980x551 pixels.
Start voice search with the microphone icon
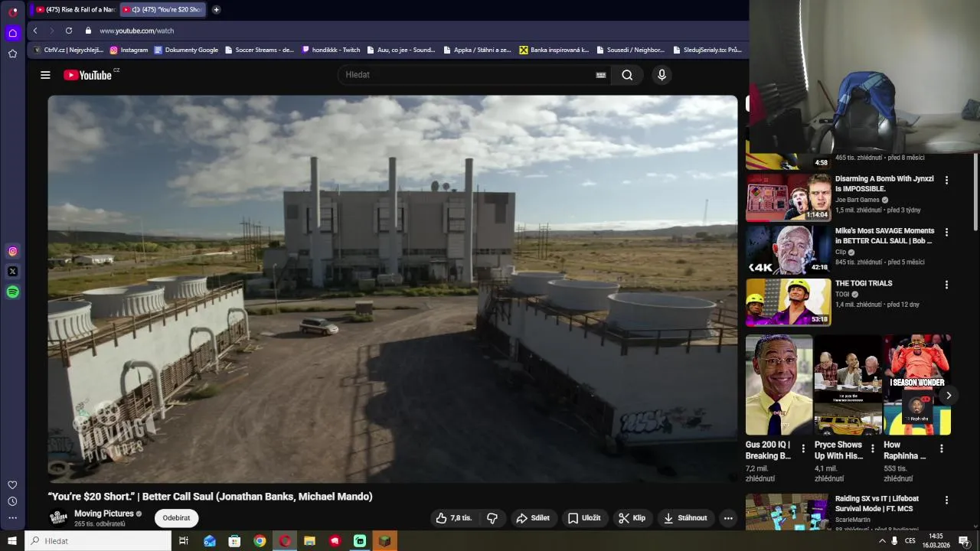(661, 75)
